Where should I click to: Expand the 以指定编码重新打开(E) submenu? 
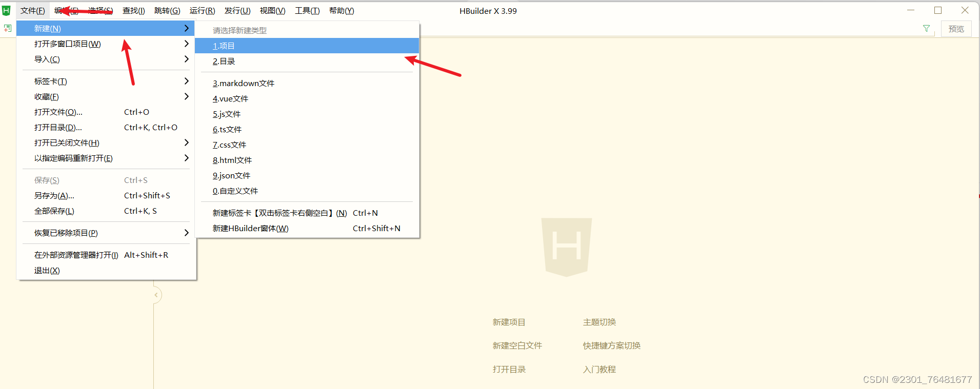106,158
